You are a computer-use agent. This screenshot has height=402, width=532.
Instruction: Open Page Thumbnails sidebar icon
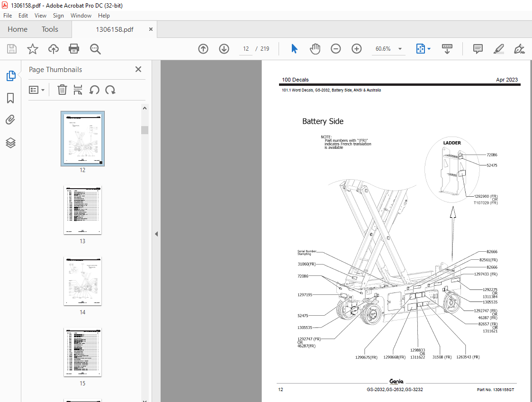point(10,76)
